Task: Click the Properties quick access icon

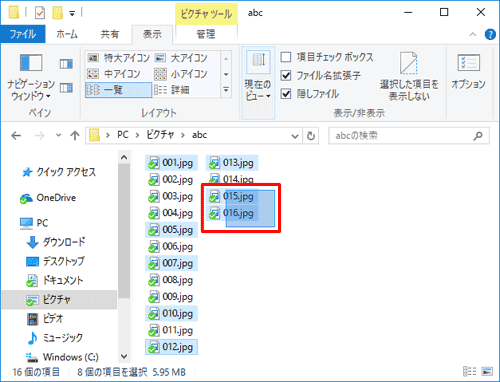Action: tap(40, 13)
